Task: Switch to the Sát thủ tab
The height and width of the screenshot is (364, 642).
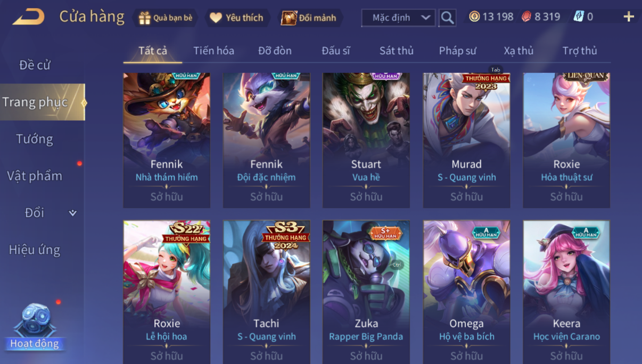Action: 396,51
